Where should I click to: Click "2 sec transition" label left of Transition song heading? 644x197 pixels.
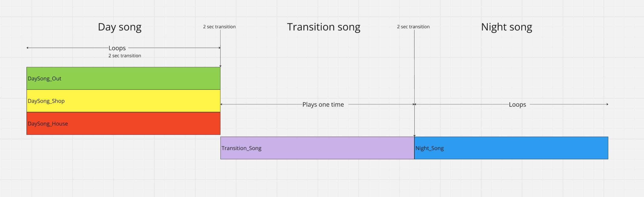tap(219, 27)
